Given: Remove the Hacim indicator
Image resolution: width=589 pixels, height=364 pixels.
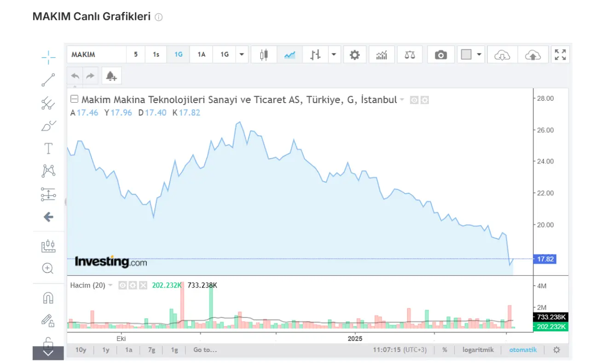Looking at the screenshot, I should 143,285.
